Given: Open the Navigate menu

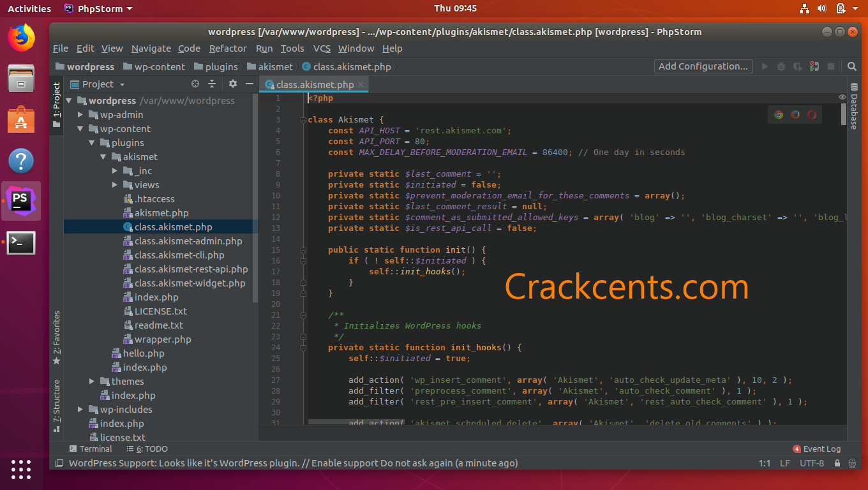Looking at the screenshot, I should (151, 48).
